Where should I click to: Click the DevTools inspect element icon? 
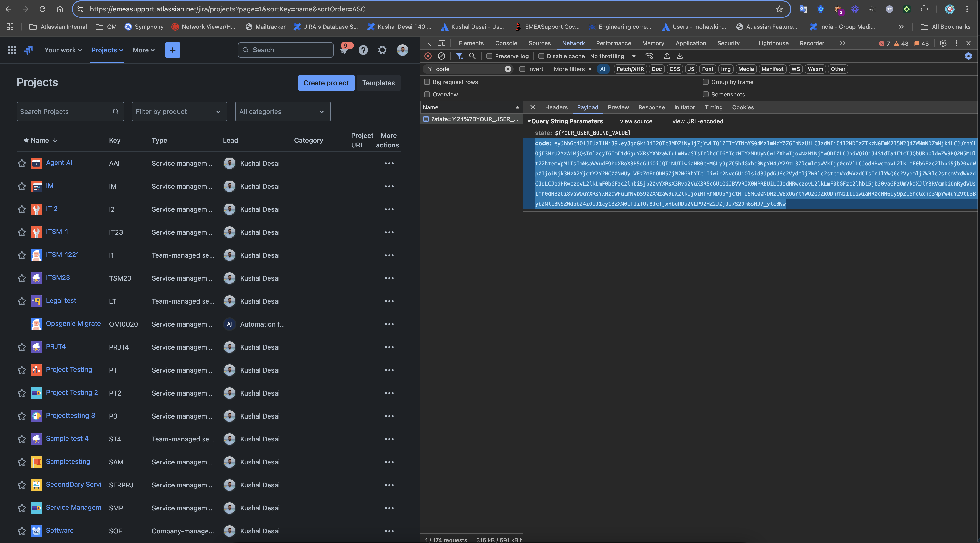(428, 43)
